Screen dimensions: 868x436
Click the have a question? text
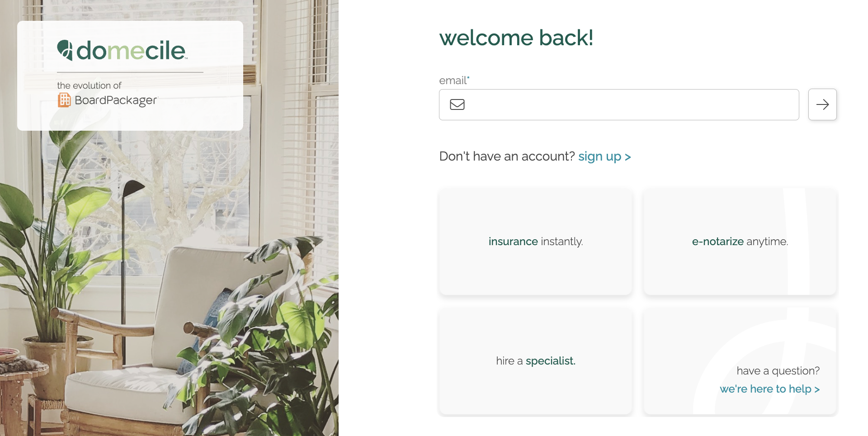[x=778, y=371]
